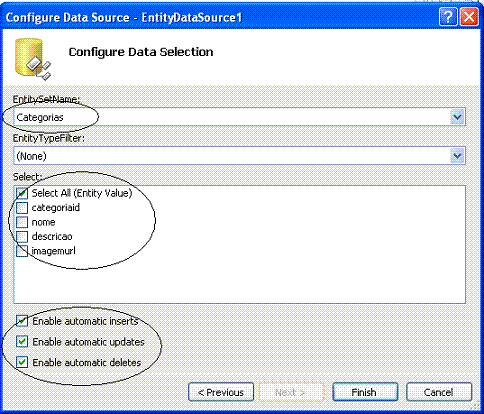Disable Enable automatic inserts option

pyautogui.click(x=22, y=321)
